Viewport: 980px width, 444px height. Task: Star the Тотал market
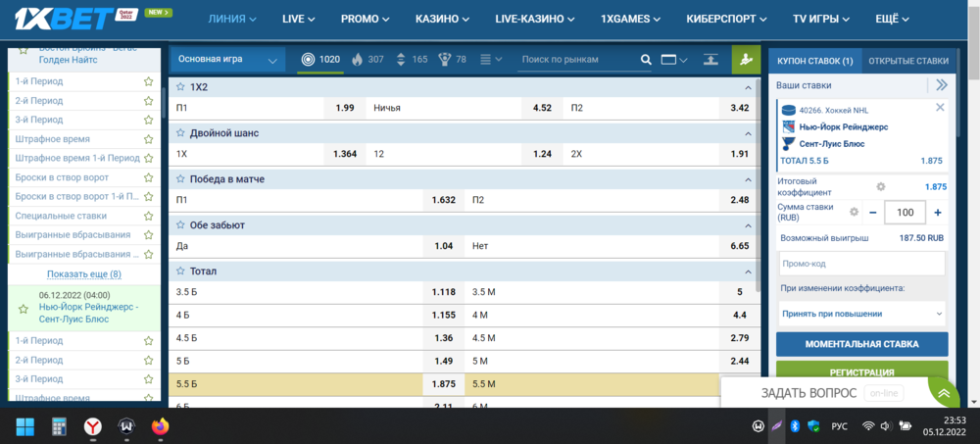click(x=180, y=271)
